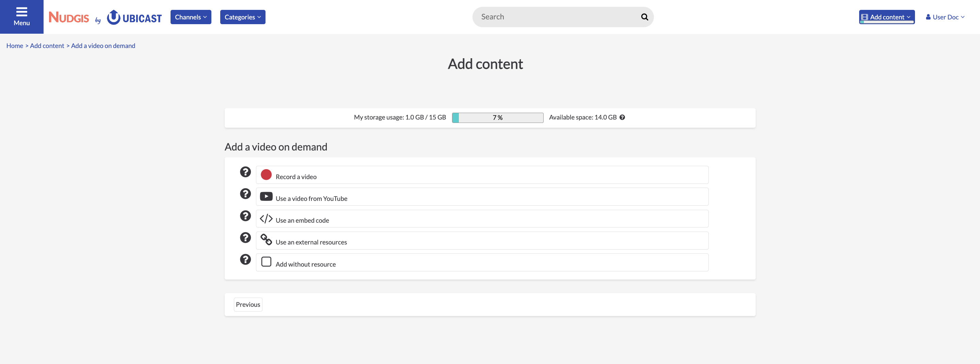The image size is (980, 364).
Task: Click help icon next to Record a video
Action: 245,172
